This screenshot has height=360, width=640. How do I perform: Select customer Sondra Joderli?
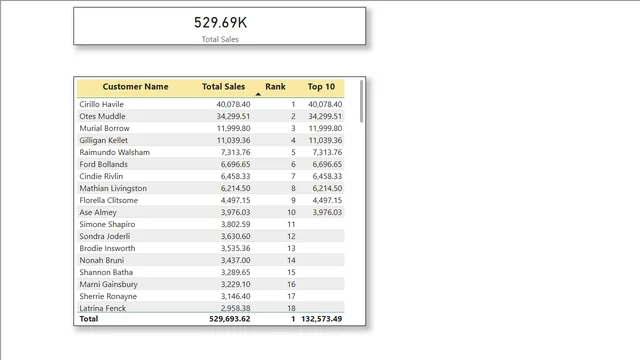(104, 236)
